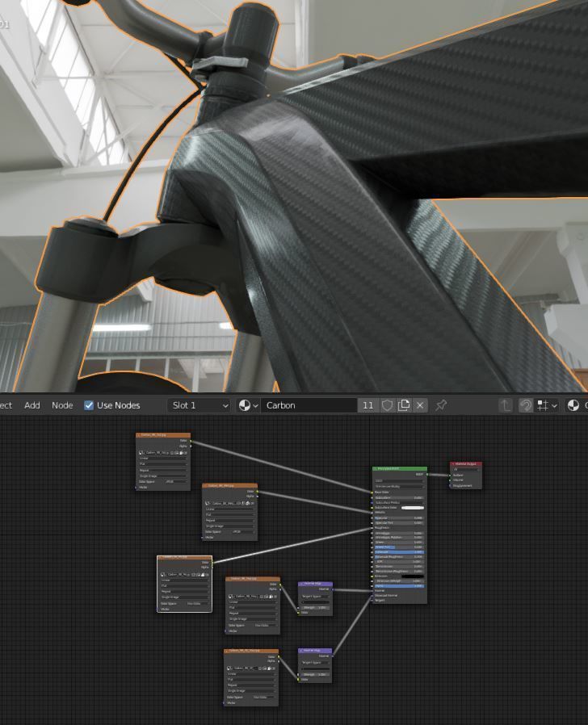The image size is (588, 725).
Task: Click the BSDF output socket on Principled node
Action: pos(427,475)
